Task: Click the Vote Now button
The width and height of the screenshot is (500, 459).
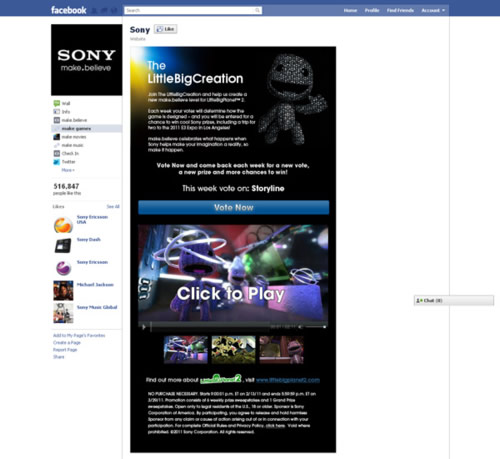Action: click(234, 207)
